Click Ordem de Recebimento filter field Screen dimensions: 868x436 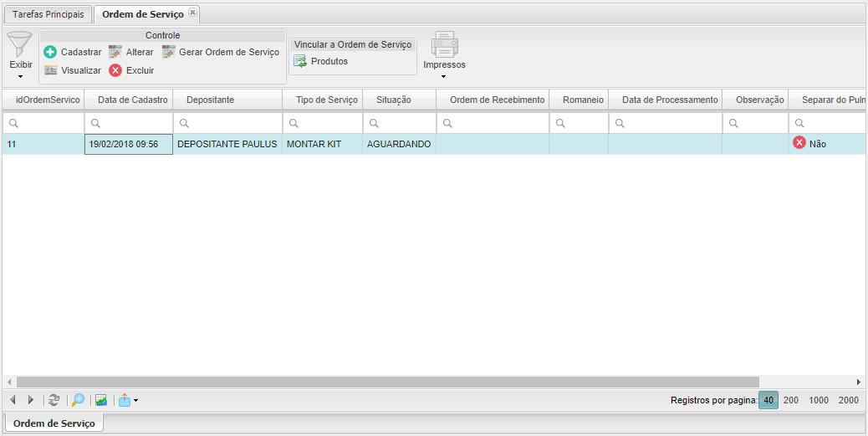coord(493,124)
